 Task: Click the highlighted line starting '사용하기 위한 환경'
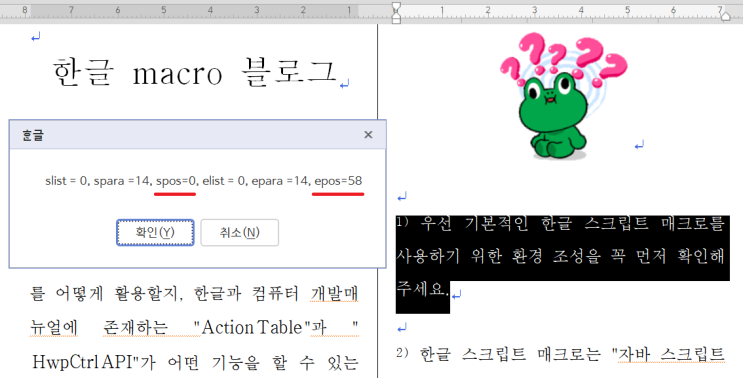[x=560, y=256]
